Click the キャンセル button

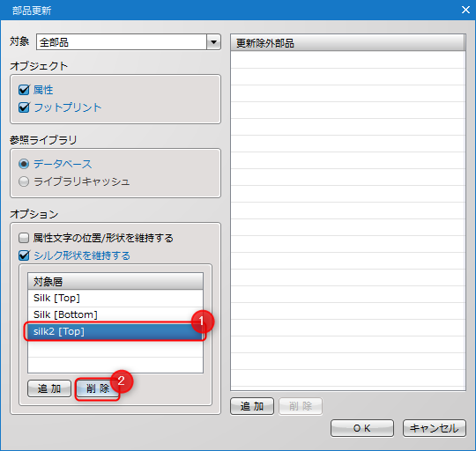[435, 428]
